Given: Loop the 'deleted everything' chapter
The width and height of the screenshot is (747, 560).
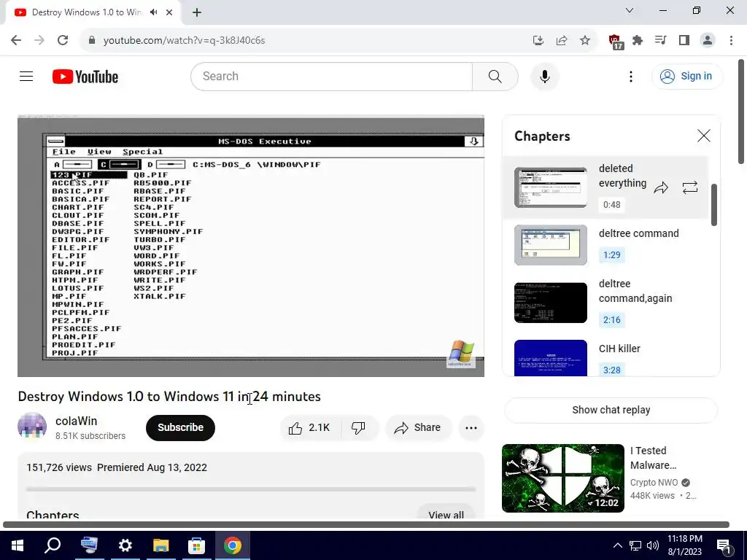Looking at the screenshot, I should click(x=690, y=187).
